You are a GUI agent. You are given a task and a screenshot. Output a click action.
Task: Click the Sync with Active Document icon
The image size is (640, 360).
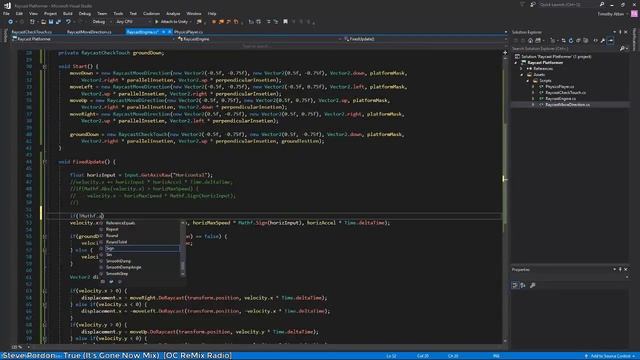click(x=563, y=40)
